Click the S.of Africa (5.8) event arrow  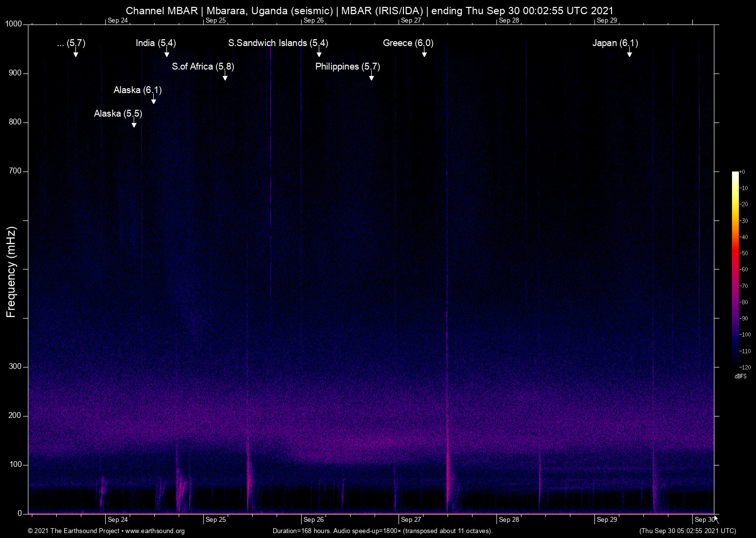coord(225,76)
